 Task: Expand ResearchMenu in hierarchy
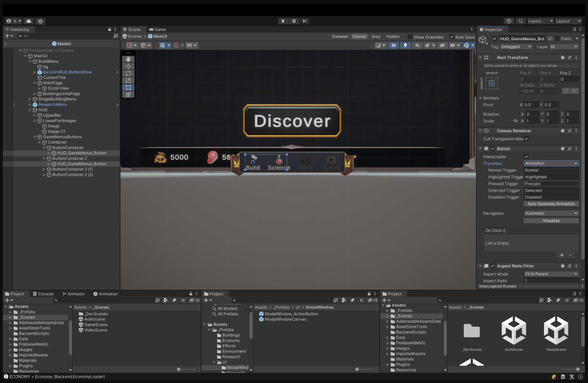click(x=30, y=105)
